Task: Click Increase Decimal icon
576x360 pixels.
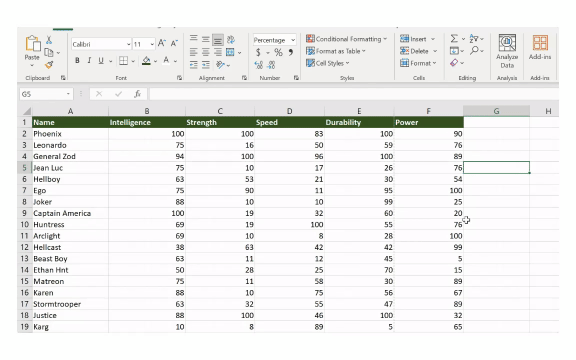Action: point(259,65)
